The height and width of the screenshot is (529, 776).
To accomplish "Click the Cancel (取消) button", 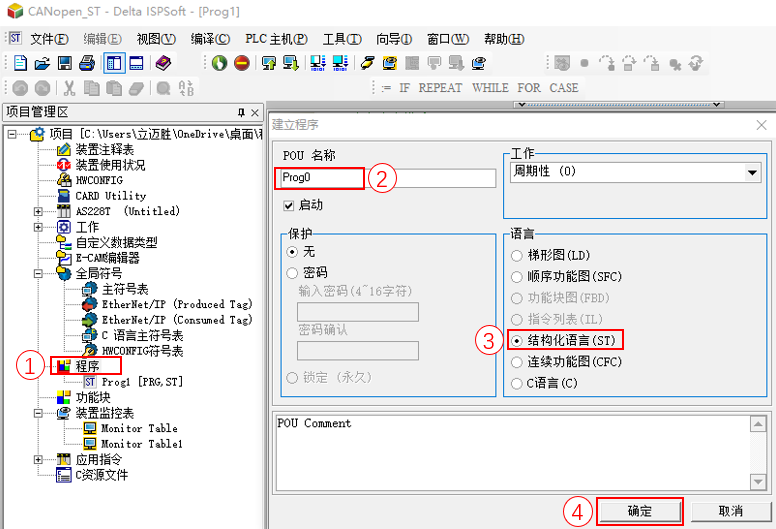I will coord(731,511).
